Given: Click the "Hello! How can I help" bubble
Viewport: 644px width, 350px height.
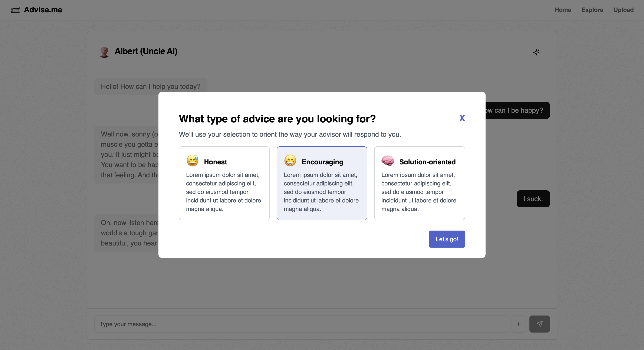Looking at the screenshot, I should [x=151, y=86].
